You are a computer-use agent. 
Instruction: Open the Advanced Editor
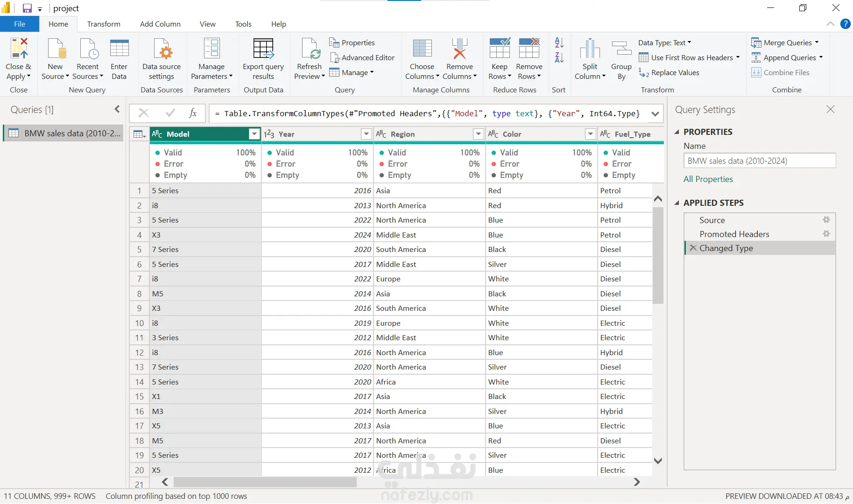pos(362,57)
